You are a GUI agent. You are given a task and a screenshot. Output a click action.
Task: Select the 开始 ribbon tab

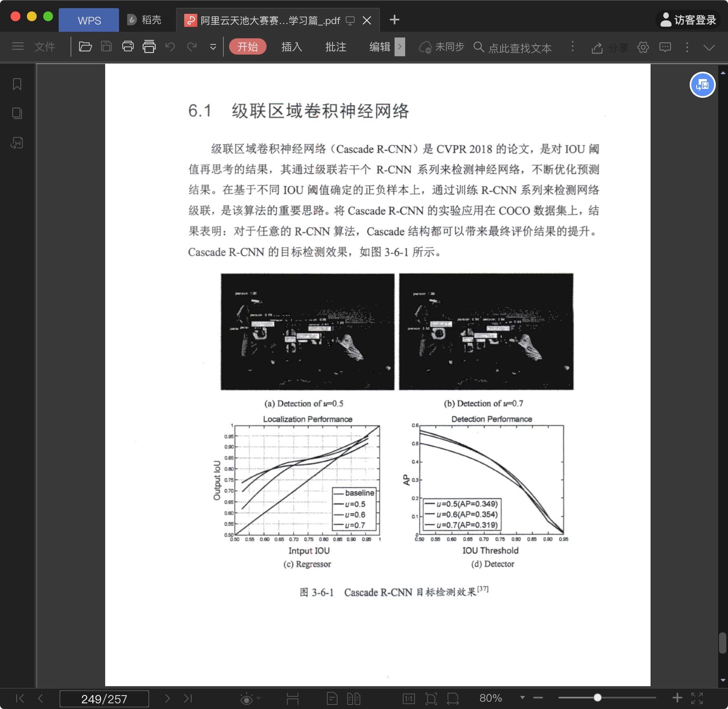click(x=248, y=47)
